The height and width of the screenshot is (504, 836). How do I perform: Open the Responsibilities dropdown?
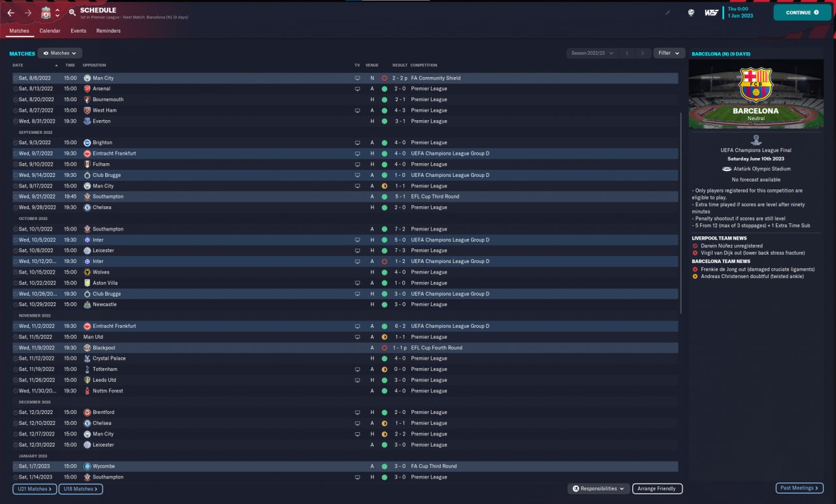598,488
